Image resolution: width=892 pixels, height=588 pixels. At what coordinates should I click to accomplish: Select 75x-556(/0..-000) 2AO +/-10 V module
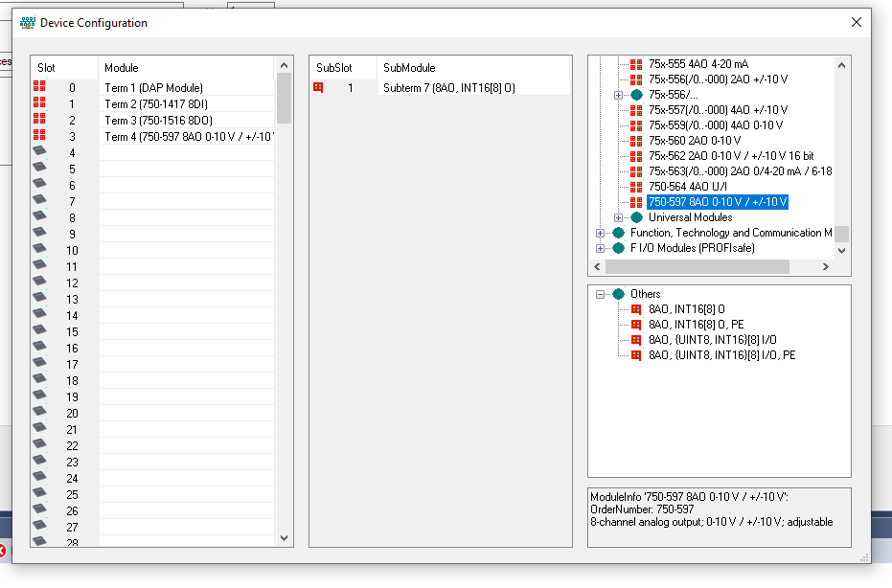(x=718, y=79)
